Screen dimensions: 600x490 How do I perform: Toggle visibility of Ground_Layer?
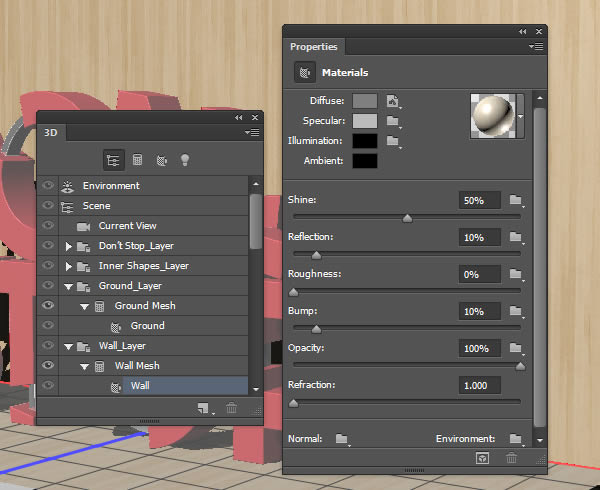(x=48, y=285)
